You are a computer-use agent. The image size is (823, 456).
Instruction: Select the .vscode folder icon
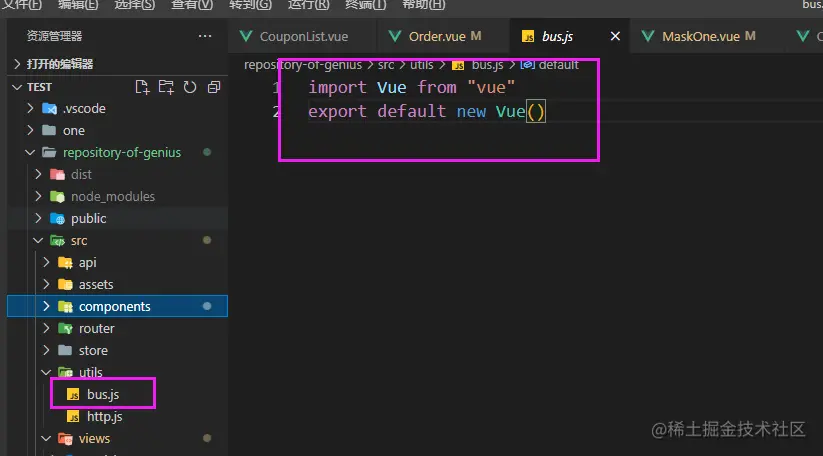tap(49, 109)
